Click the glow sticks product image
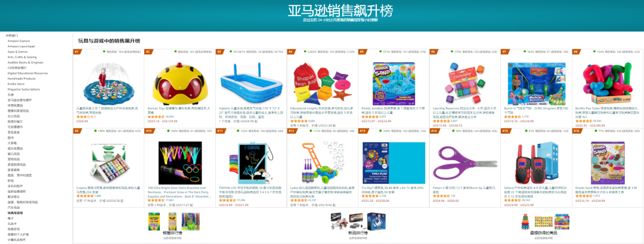The height and width of the screenshot is (244, 644). (180, 163)
